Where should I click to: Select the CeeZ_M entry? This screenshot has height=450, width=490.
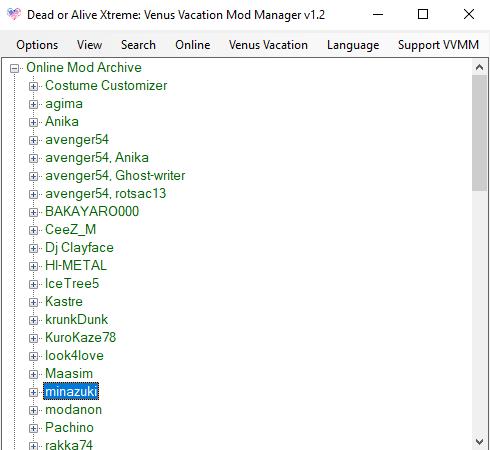point(71,230)
